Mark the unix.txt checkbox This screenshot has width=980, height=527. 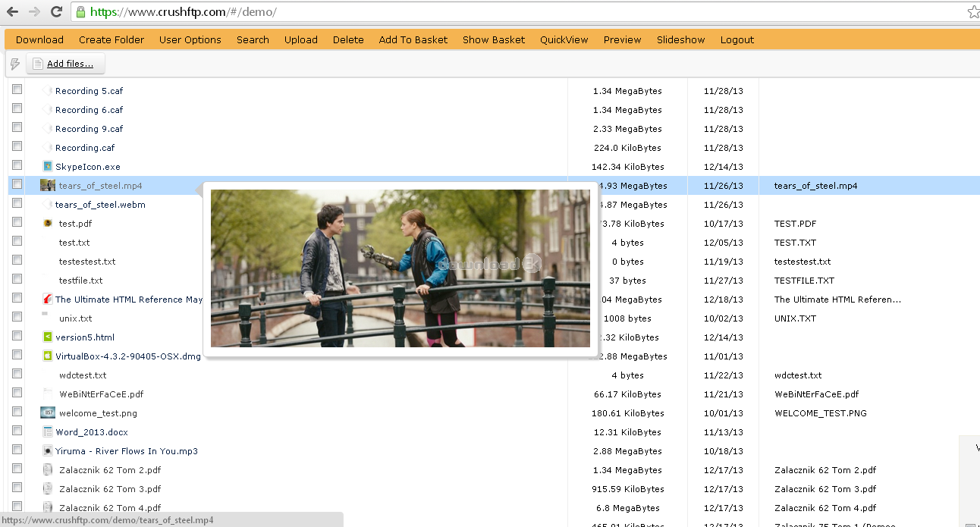click(17, 317)
